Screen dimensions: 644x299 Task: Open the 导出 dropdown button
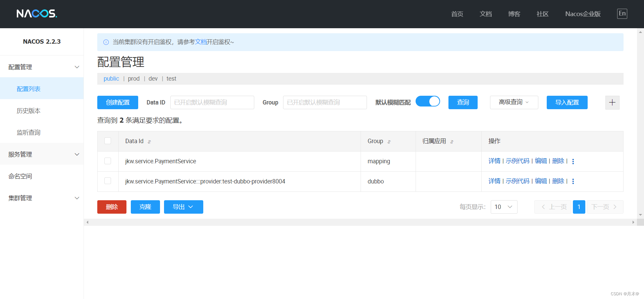(x=183, y=207)
